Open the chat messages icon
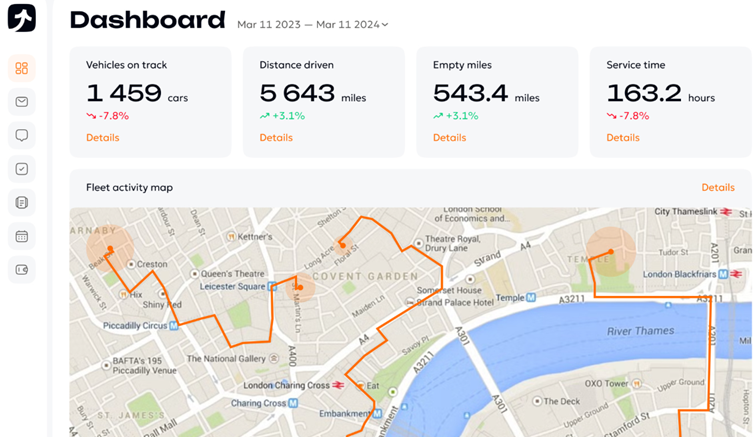This screenshot has width=754, height=437. (21, 135)
